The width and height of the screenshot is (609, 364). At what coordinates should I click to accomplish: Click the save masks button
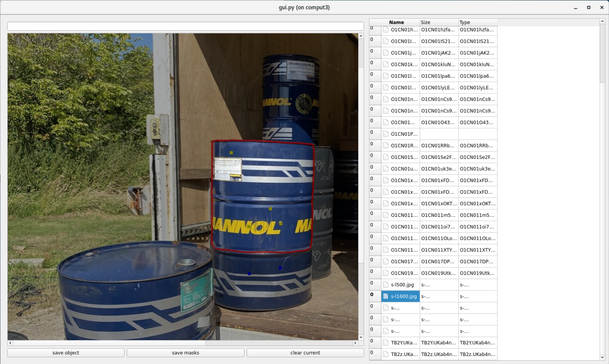click(x=186, y=353)
